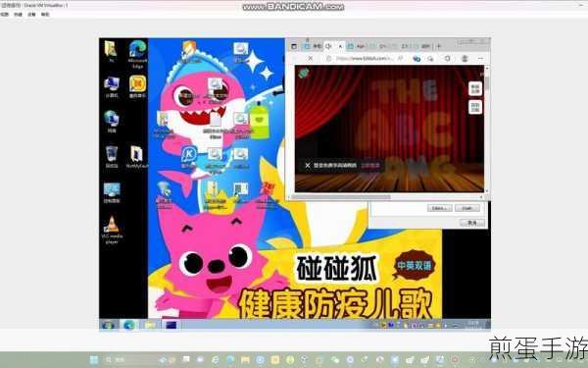Click the Edge address bar URL

tap(365, 58)
